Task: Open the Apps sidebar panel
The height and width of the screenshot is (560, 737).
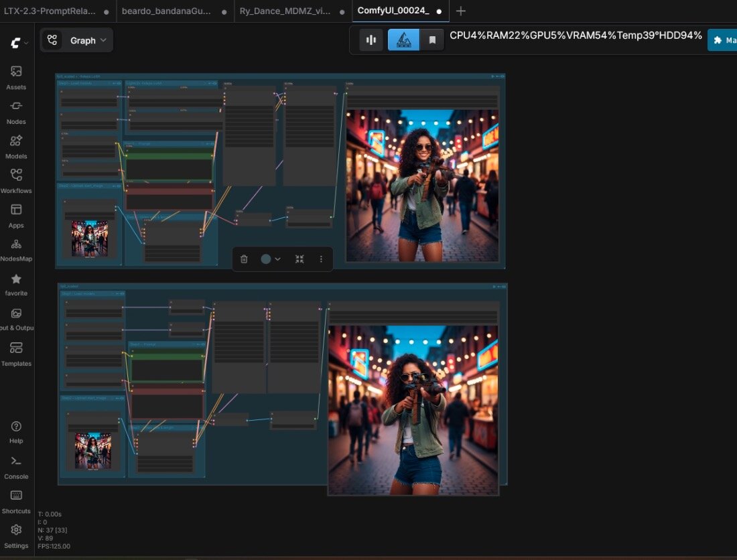Action: coord(16,216)
